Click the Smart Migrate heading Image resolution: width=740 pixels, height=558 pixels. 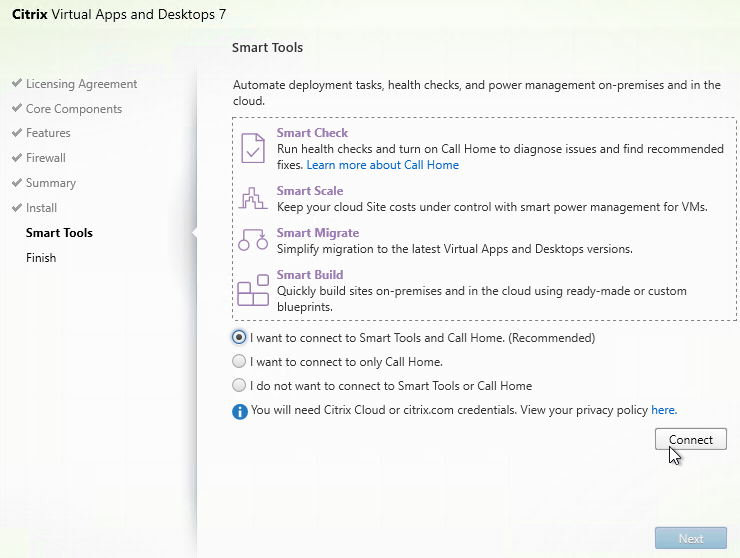point(318,233)
